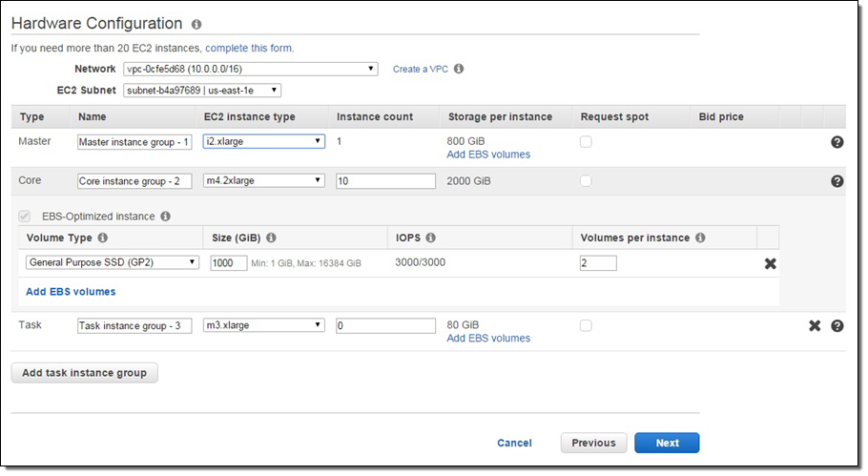868x476 pixels.
Task: Check Request spot for Task group
Action: 586,325
